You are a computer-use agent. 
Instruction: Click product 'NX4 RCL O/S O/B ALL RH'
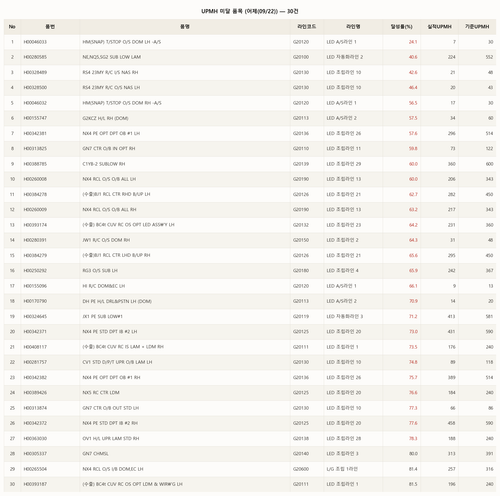point(109,210)
